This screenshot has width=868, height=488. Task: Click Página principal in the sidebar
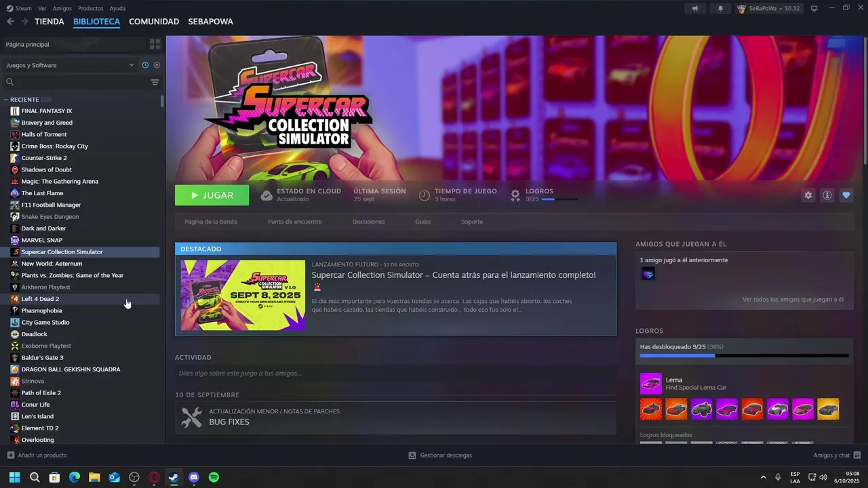27,44
